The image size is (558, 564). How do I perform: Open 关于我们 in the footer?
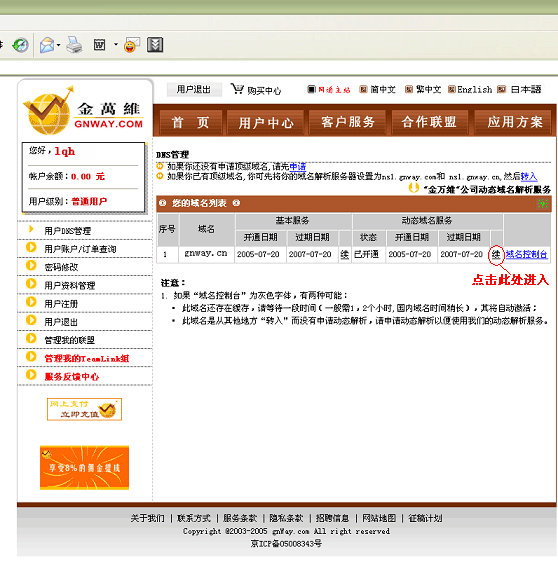pos(147,518)
